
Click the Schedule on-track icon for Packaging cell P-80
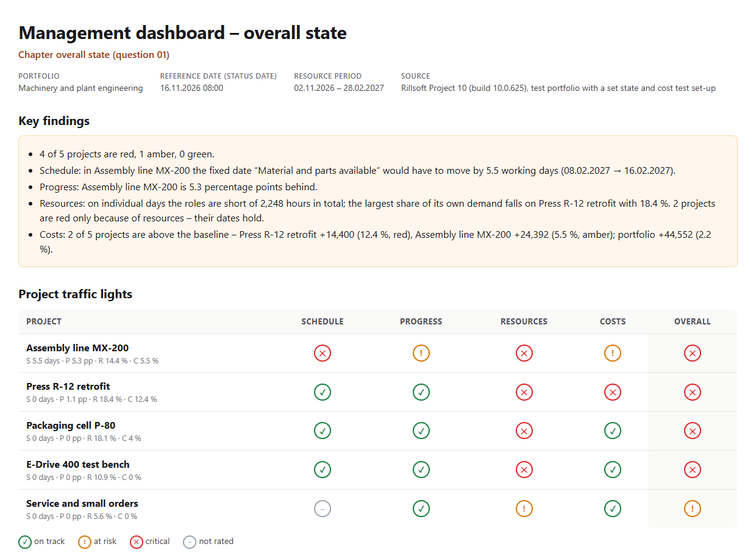(x=323, y=431)
